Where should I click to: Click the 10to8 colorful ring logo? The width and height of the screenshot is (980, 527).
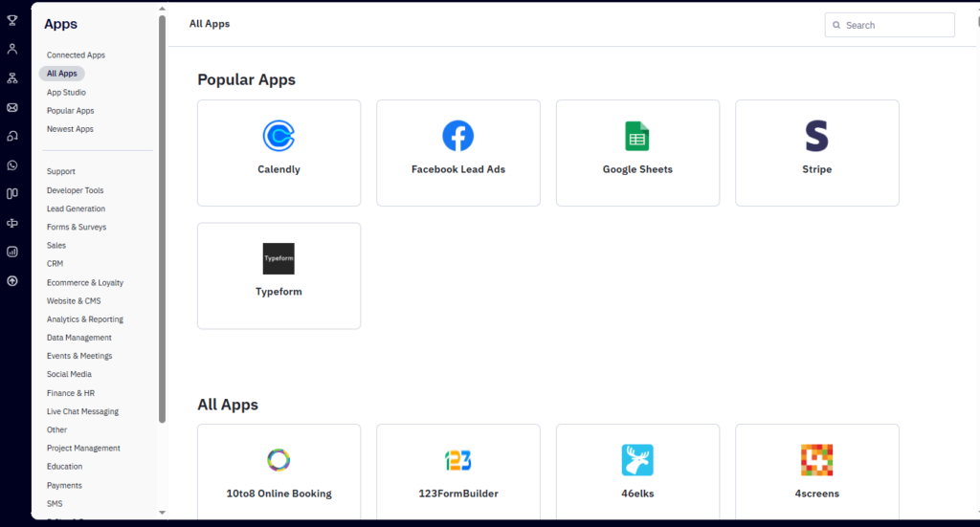coord(278,460)
